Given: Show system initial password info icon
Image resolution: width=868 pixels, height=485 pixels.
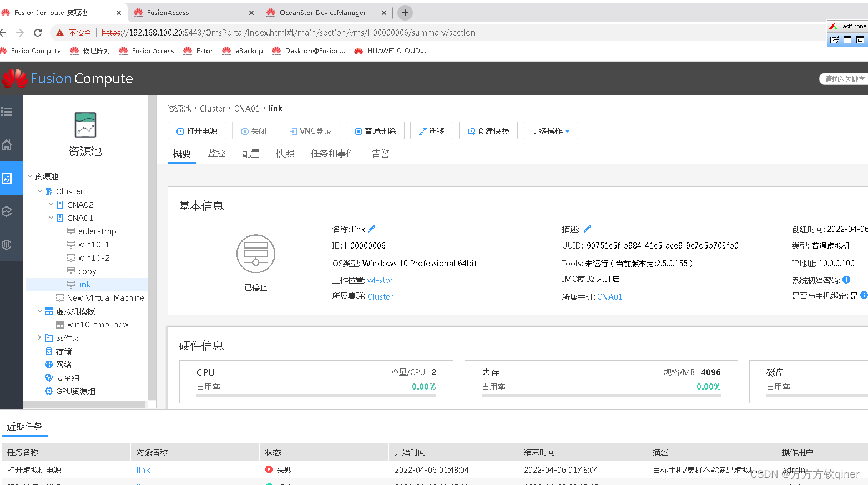Looking at the screenshot, I should click(x=846, y=280).
